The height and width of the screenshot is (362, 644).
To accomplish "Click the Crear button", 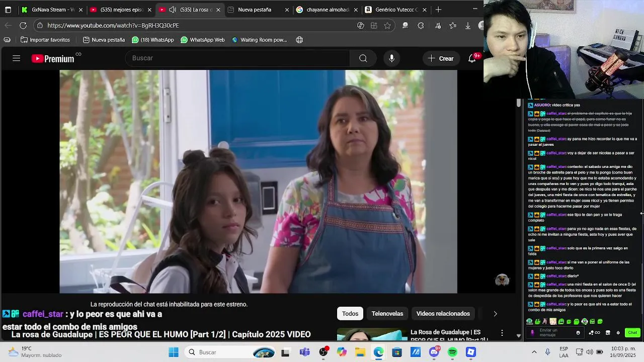I will tap(441, 58).
